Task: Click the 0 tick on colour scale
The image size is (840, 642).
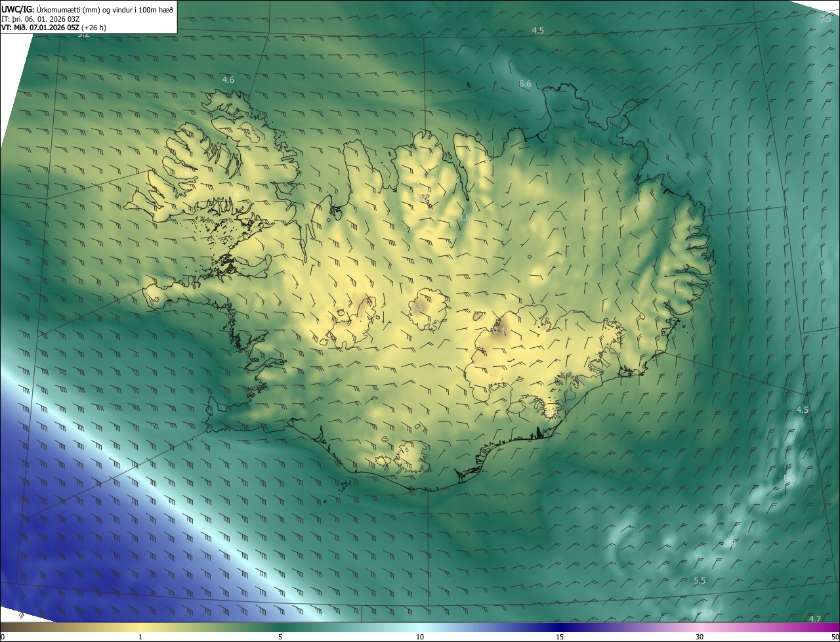Action: [x=3, y=637]
